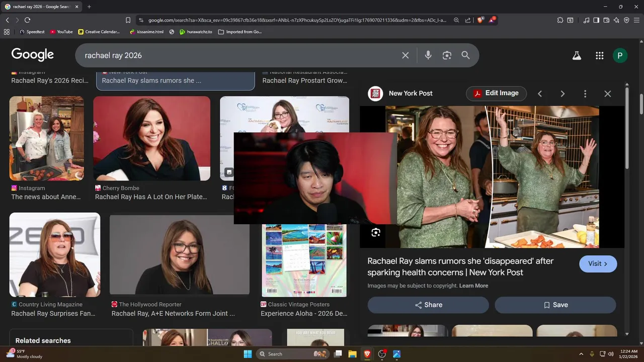This screenshot has width=644, height=362.
Task: Show hidden system tray icons
Action: [x=581, y=354]
